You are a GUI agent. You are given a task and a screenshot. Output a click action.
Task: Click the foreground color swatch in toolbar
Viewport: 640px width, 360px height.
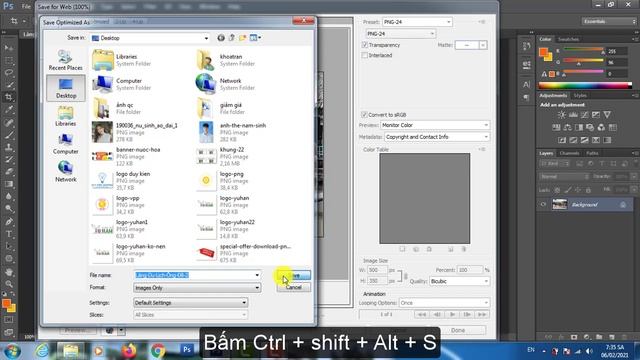(x=6, y=304)
